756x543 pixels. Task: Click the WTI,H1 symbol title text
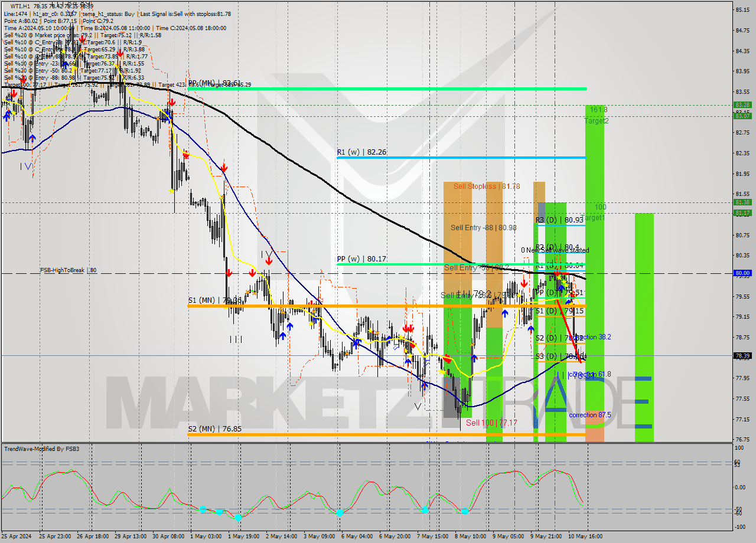tap(21, 6)
